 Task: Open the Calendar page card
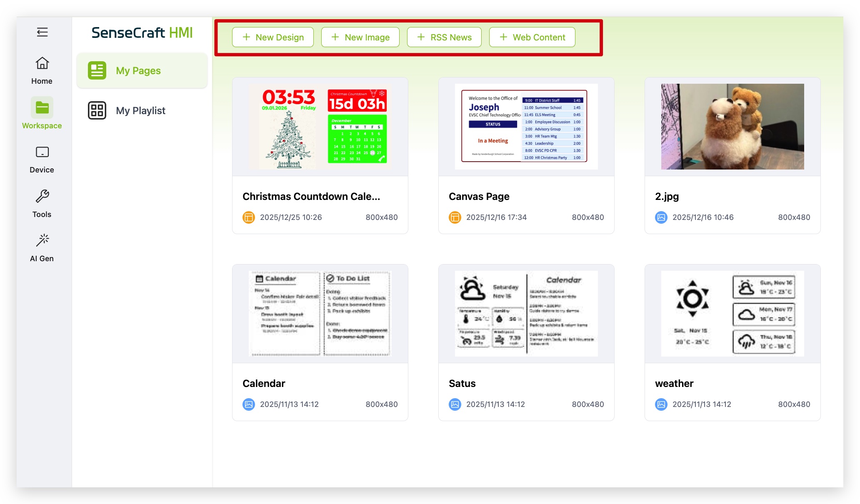click(x=320, y=314)
